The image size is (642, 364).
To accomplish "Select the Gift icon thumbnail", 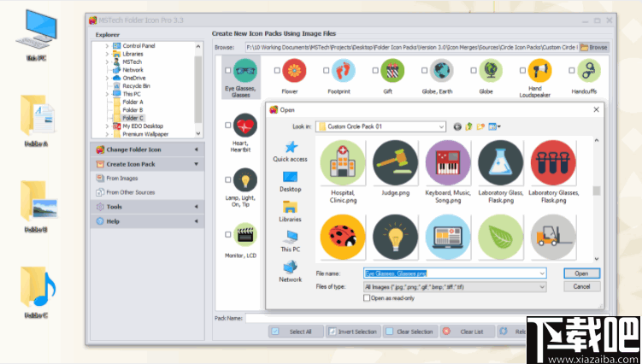I will point(392,70).
